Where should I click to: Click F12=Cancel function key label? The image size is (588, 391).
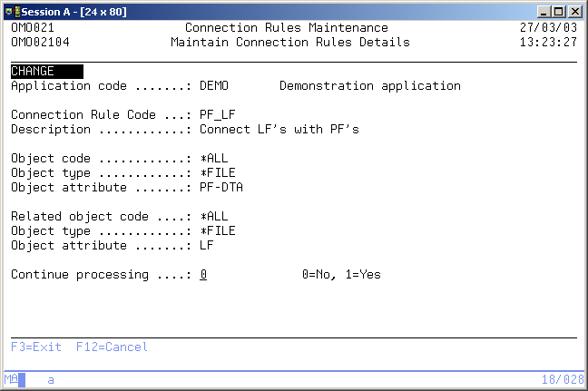pyautogui.click(x=112, y=347)
